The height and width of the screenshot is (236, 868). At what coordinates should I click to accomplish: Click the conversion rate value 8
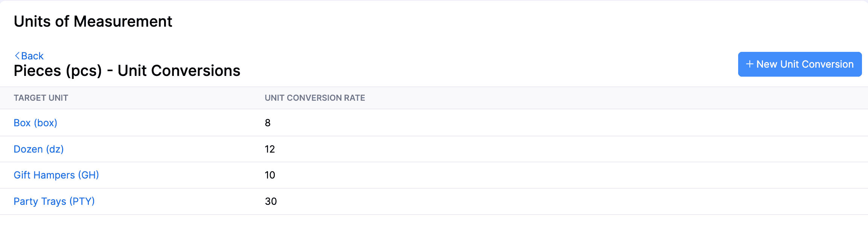[268, 123]
